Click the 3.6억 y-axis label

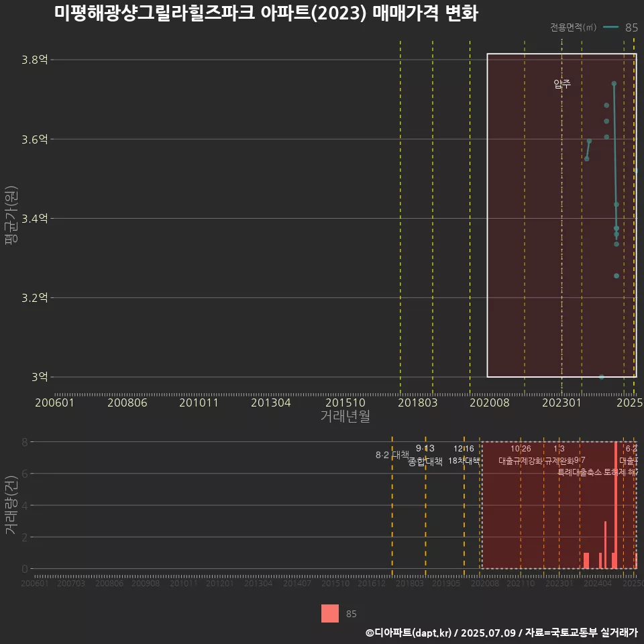pos(34,140)
